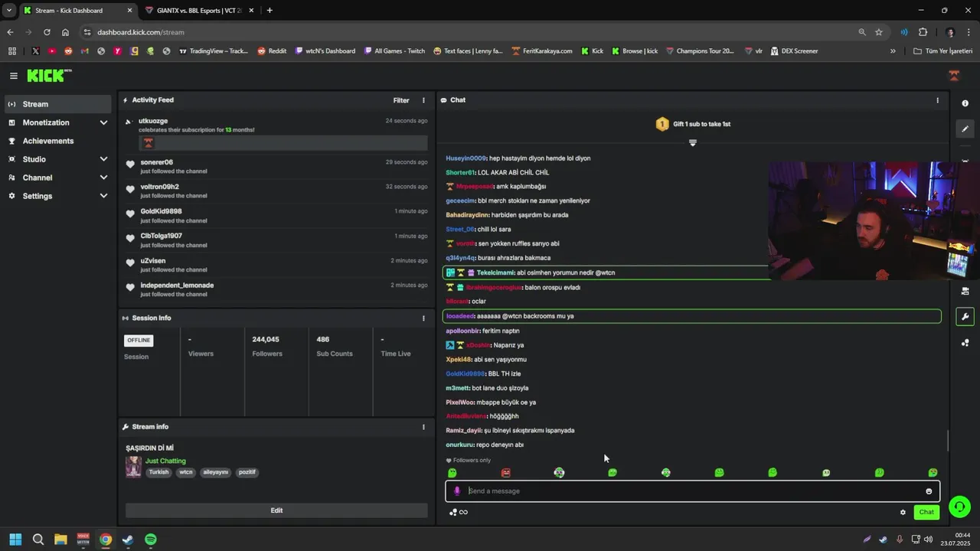Open chat settings gear icon
The image size is (980, 551).
pyautogui.click(x=903, y=513)
